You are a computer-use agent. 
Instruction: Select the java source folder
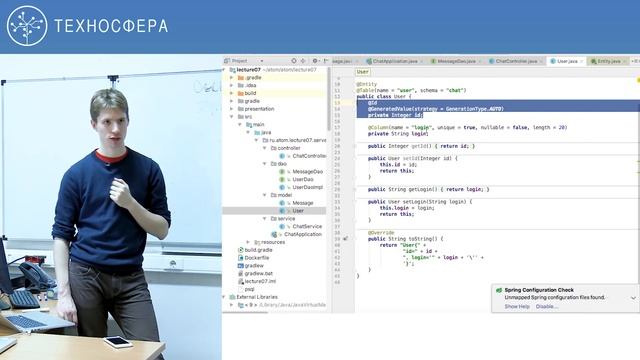266,132
